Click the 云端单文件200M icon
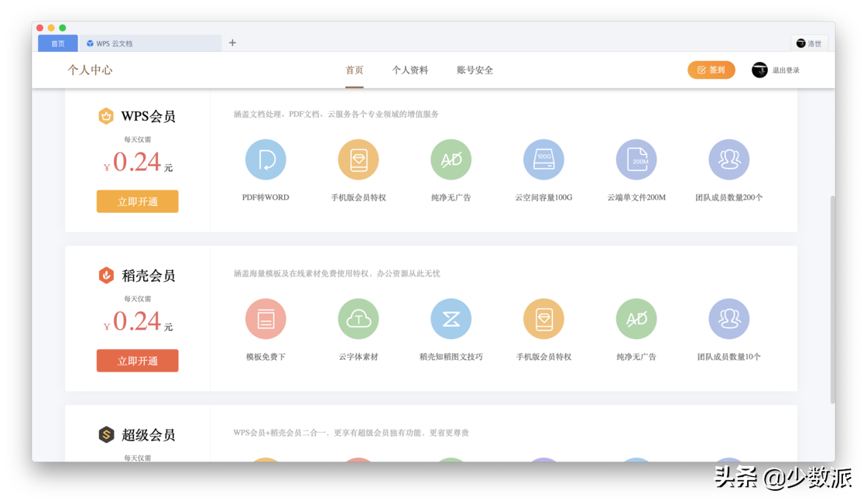This screenshot has width=867, height=504. click(x=636, y=160)
